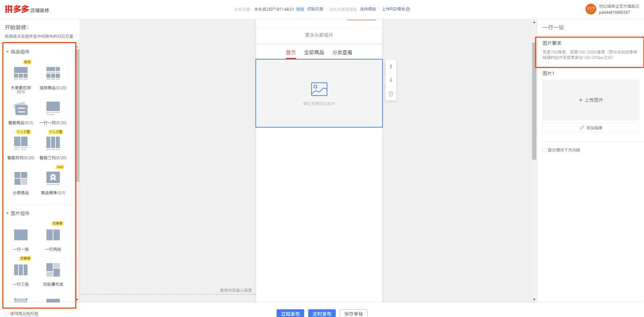Enable 使用商品短标题 checkbox
This screenshot has height=317, width=644.
[x=7, y=314]
